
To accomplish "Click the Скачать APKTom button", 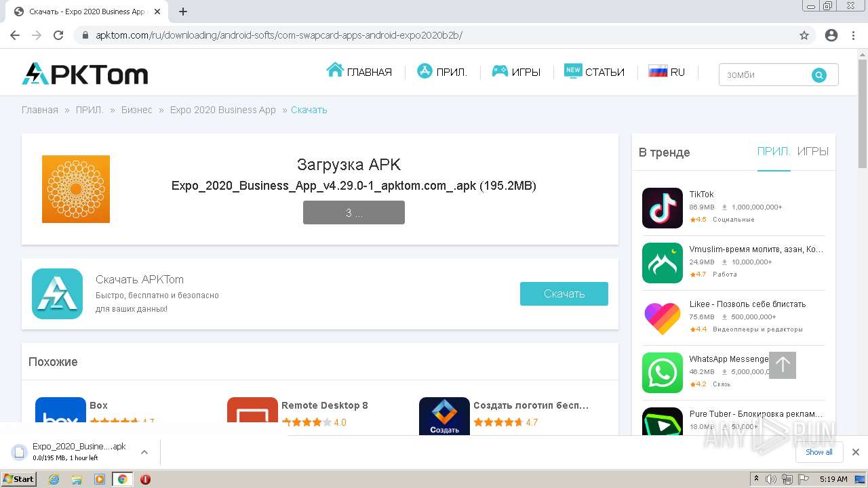I will tap(564, 293).
